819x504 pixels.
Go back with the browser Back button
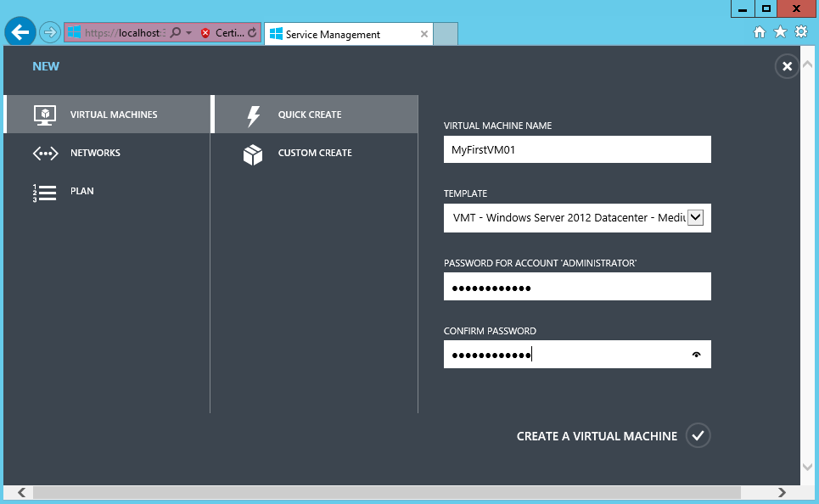coord(20,33)
